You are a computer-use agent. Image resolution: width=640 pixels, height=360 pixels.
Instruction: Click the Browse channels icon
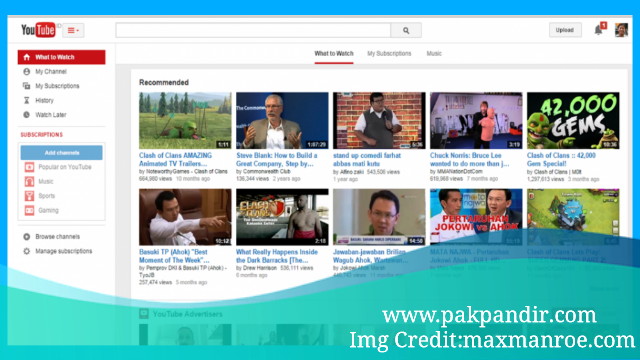tap(27, 237)
